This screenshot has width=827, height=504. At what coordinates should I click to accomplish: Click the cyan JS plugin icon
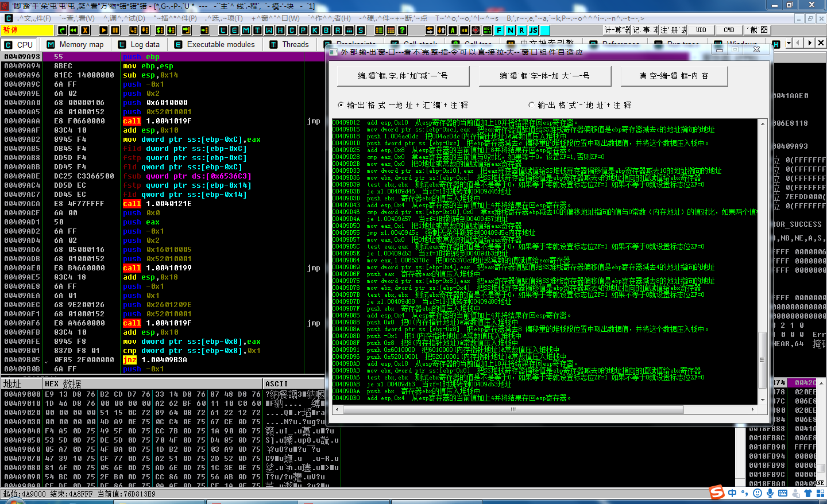pyautogui.click(x=533, y=30)
